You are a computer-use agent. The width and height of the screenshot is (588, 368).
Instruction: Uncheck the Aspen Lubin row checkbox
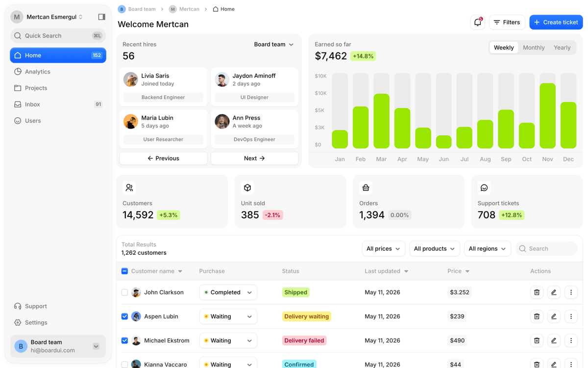124,316
